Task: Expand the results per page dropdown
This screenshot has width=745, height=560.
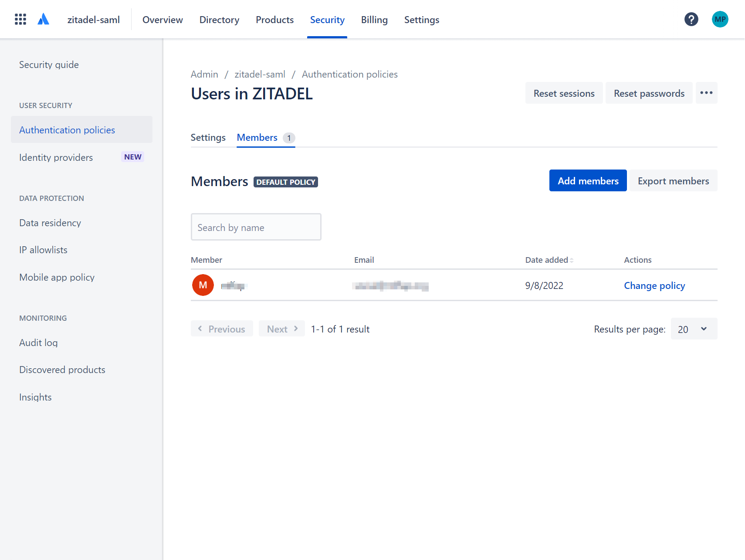Action: (694, 329)
